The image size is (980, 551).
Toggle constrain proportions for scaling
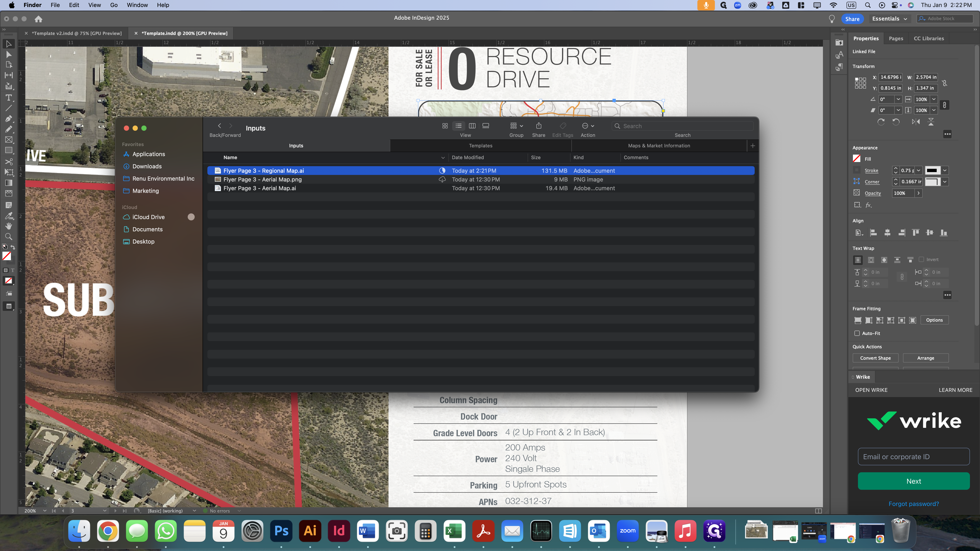pos(945,105)
